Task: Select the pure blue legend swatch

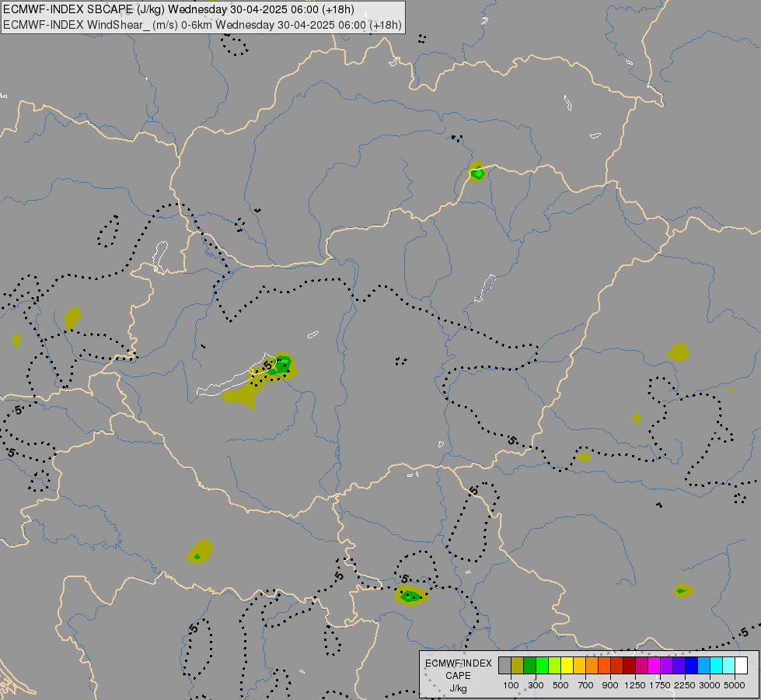Action: point(692,666)
